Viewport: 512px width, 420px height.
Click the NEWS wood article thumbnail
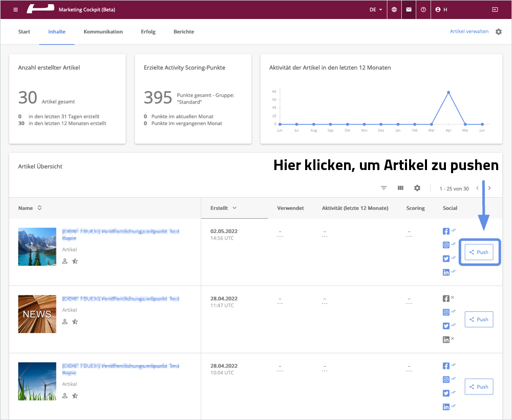point(37,314)
